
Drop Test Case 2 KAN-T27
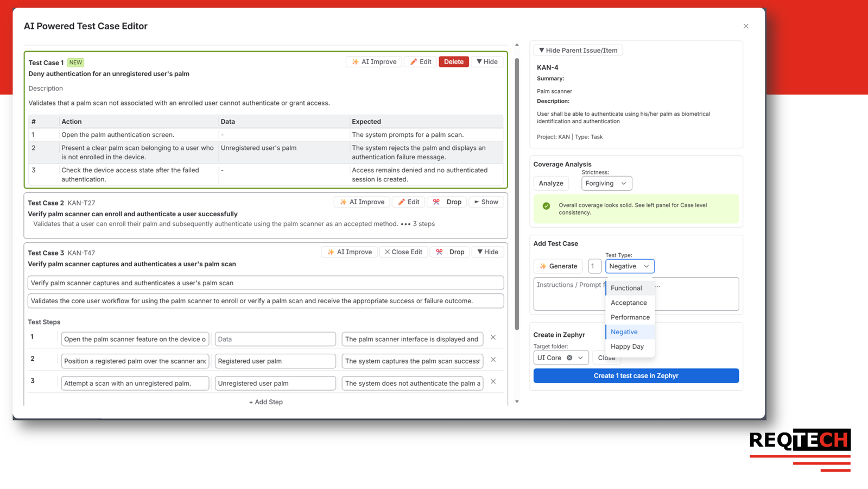pyautogui.click(x=447, y=202)
